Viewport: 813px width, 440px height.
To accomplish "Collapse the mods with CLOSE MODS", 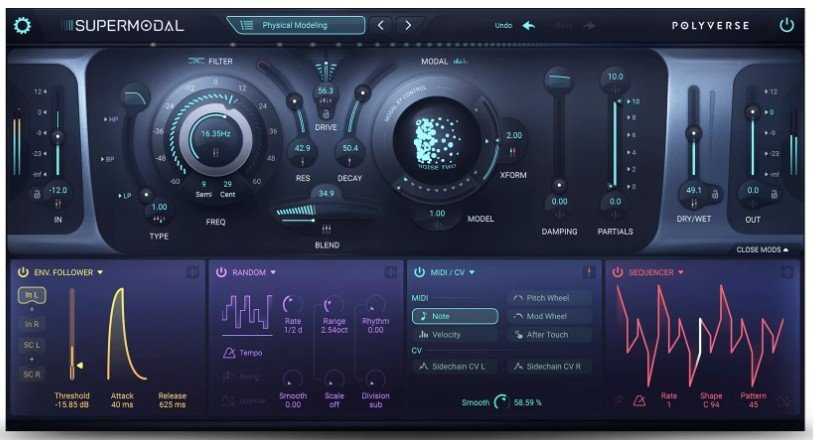I will coord(762,250).
